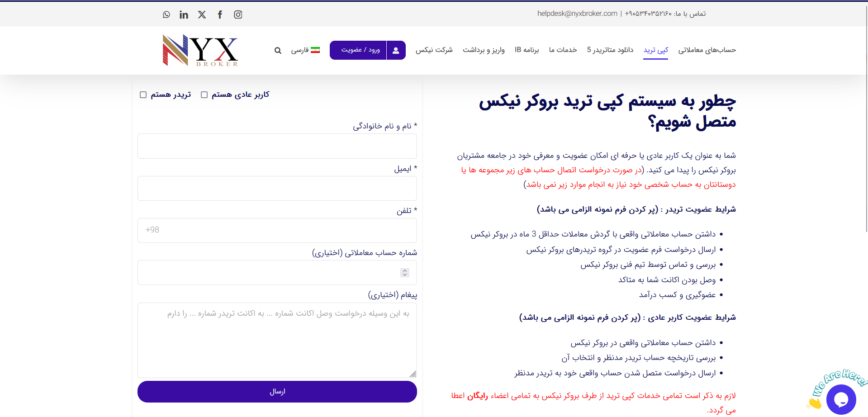Image resolution: width=868 pixels, height=417 pixels.
Task: Focus the تلفن +98 input field
Action: click(277, 230)
